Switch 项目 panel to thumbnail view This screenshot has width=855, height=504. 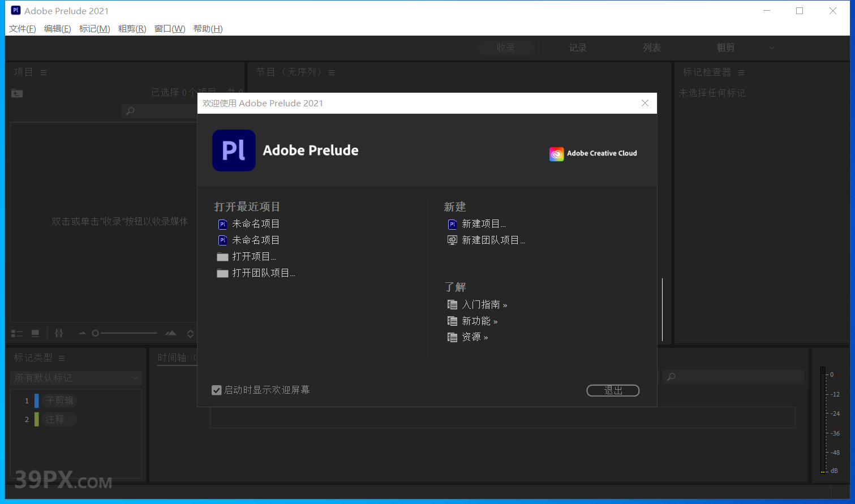pyautogui.click(x=35, y=334)
